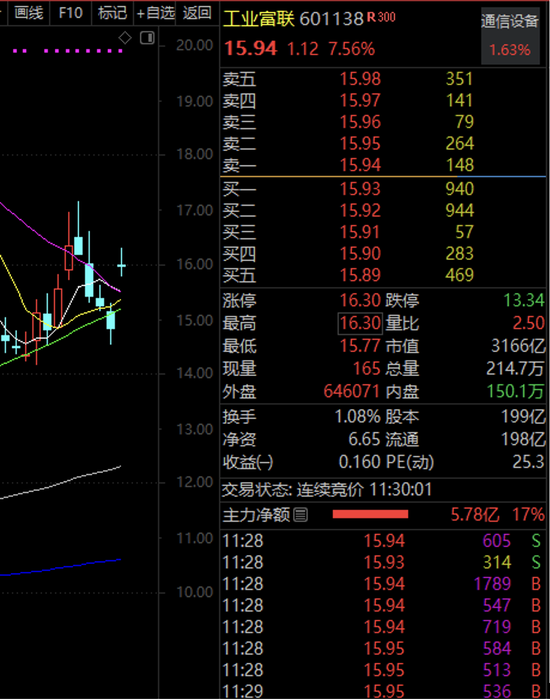Image resolution: width=550 pixels, height=700 pixels.
Task: Click the 返回 back button
Action: [x=197, y=12]
